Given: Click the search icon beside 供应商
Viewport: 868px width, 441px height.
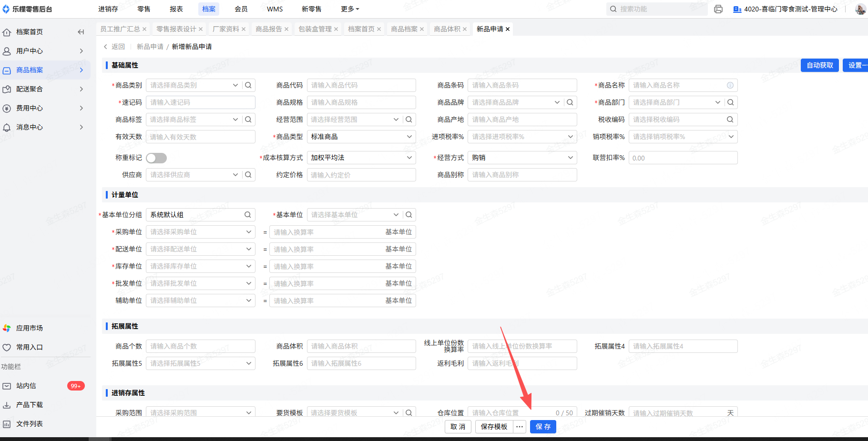Looking at the screenshot, I should click(x=248, y=175).
